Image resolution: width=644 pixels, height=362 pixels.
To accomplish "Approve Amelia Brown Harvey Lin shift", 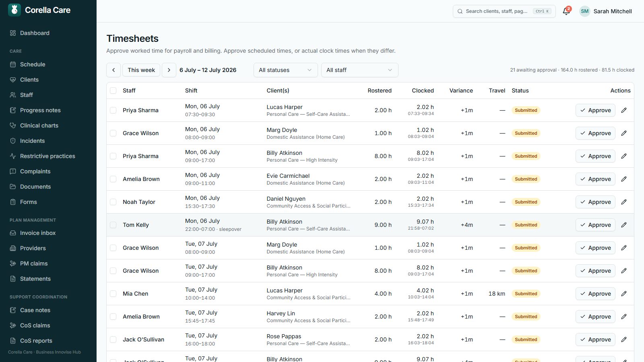I will point(595,317).
